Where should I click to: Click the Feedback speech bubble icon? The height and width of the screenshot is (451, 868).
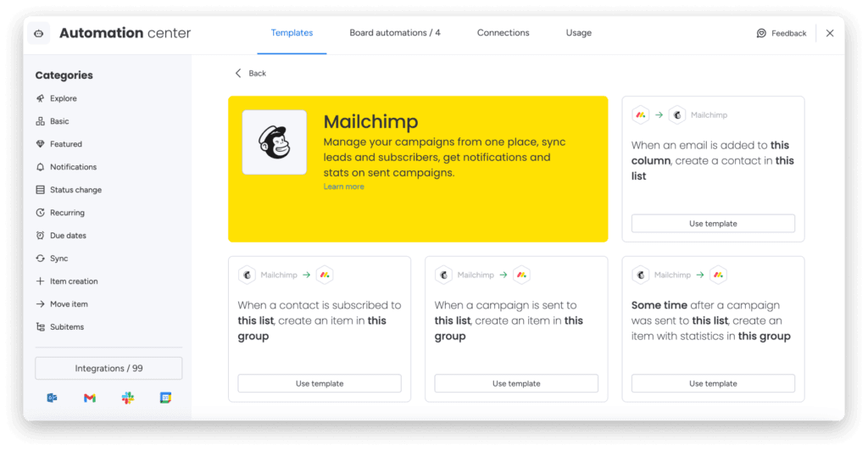[762, 33]
